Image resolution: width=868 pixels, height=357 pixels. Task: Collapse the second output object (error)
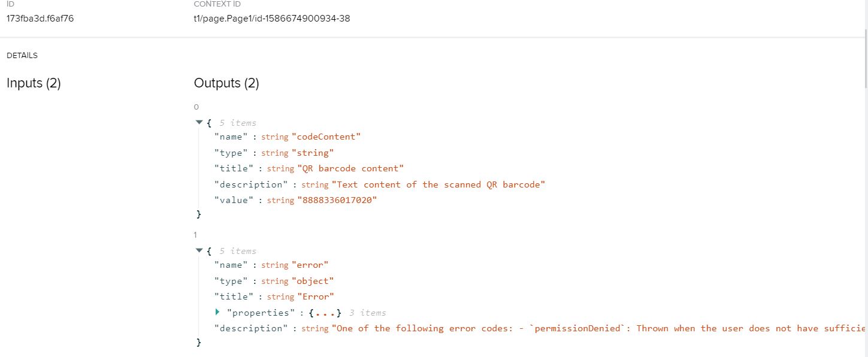(x=199, y=250)
